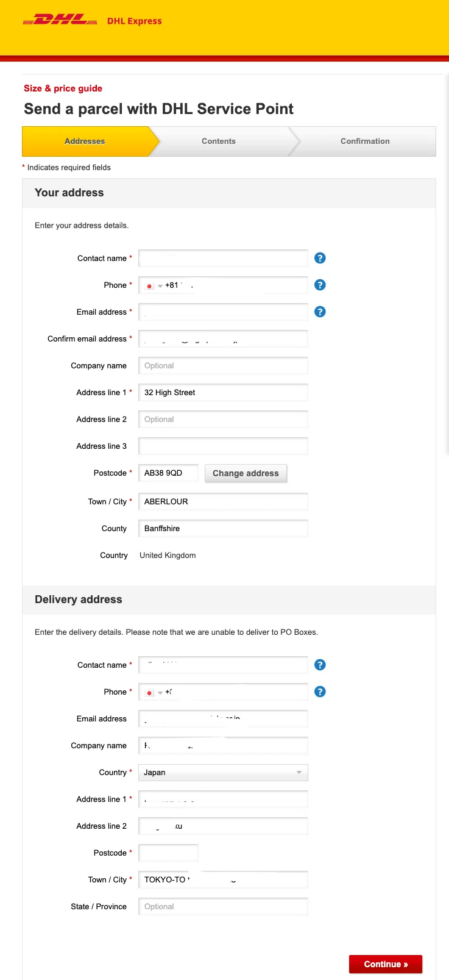
Task: Click the DHL logo in header
Action: 60,20
